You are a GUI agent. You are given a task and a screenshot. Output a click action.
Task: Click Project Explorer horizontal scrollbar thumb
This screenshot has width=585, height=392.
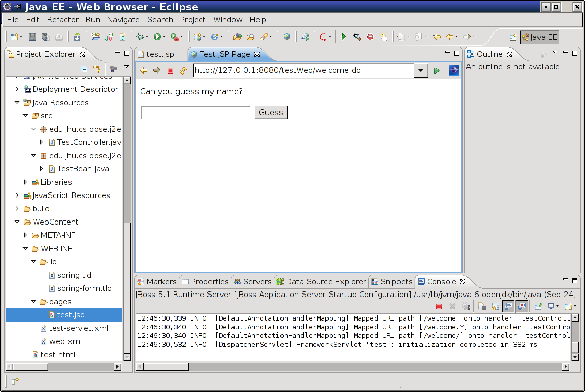click(x=30, y=366)
